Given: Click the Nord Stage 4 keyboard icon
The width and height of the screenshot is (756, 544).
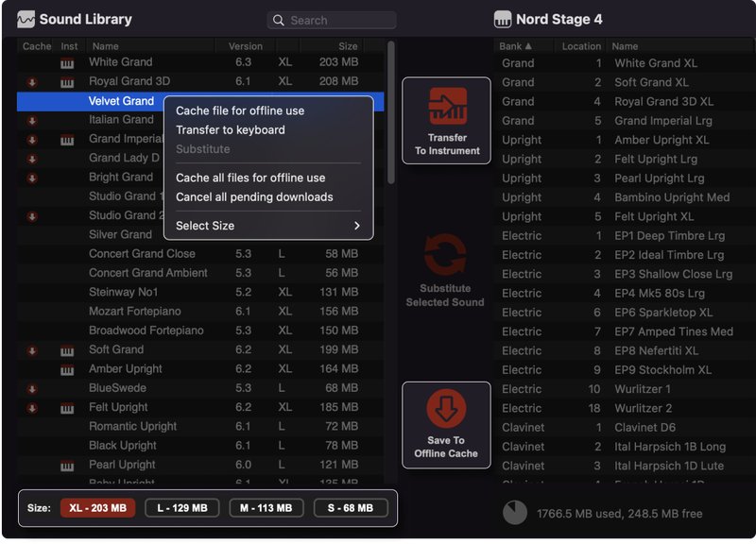Looking at the screenshot, I should click(503, 19).
